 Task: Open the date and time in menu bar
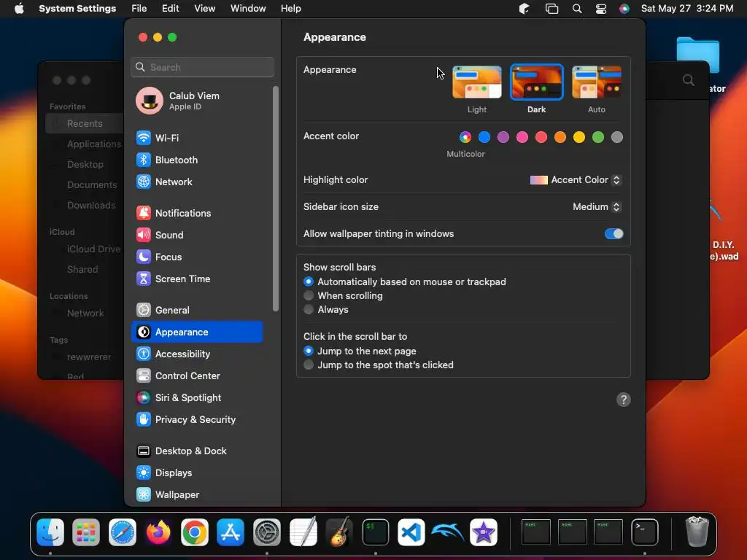coord(687,9)
